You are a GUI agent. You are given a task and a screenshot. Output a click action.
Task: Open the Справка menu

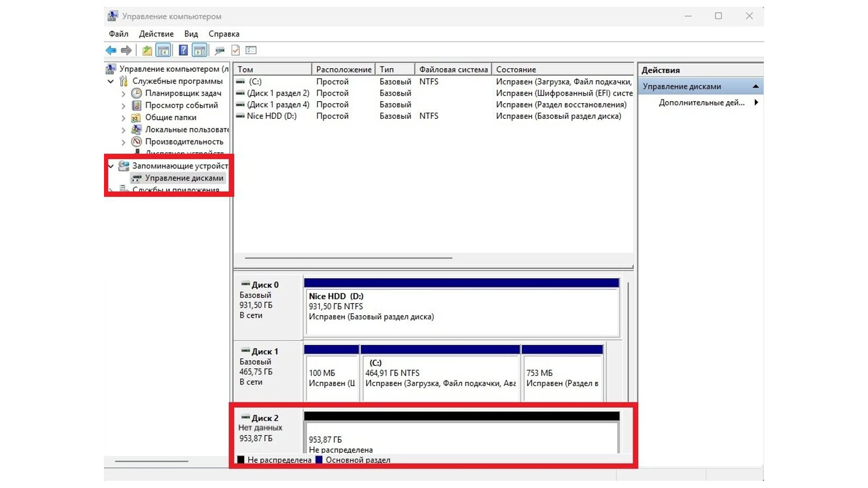(224, 34)
